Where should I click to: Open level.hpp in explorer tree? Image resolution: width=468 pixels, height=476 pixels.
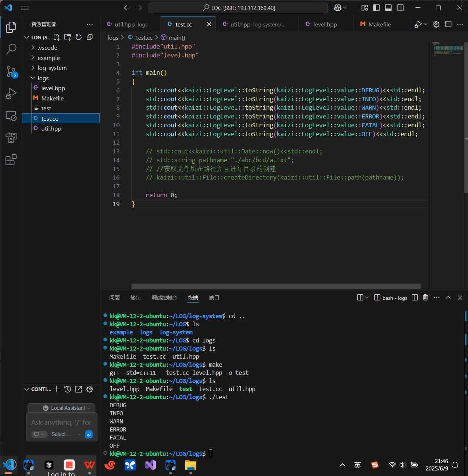pos(61,88)
